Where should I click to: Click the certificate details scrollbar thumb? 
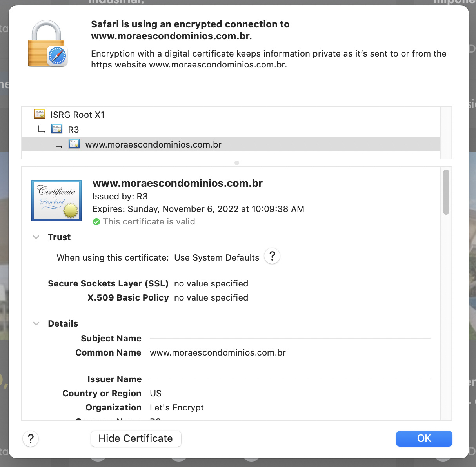446,192
